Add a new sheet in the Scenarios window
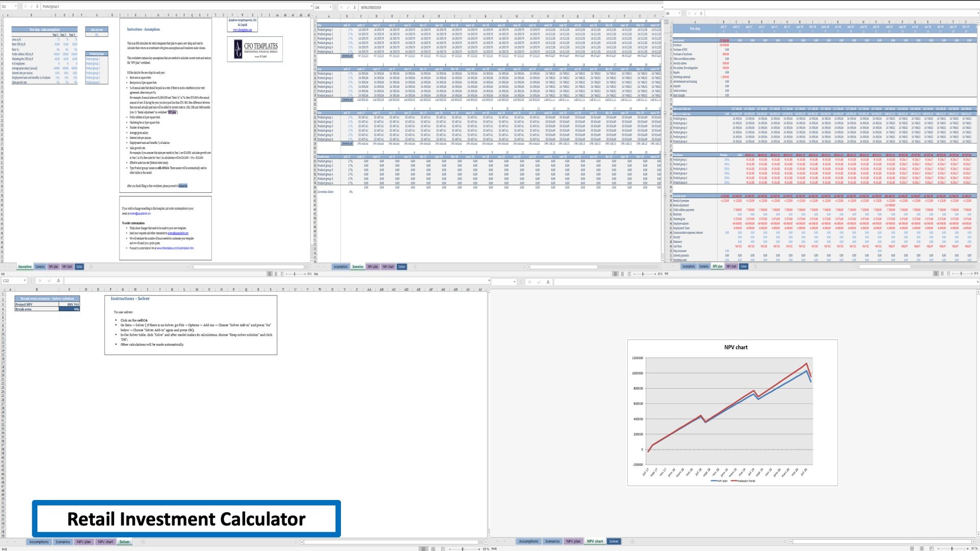The image size is (980, 551). coord(414,267)
